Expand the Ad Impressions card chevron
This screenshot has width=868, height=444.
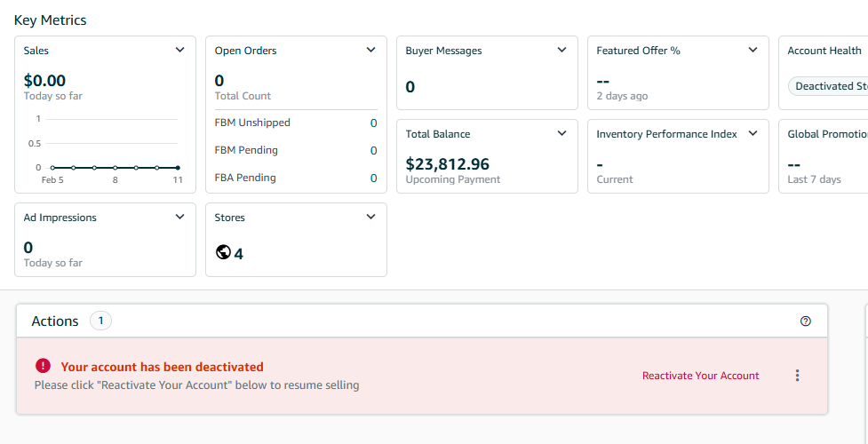[180, 218]
